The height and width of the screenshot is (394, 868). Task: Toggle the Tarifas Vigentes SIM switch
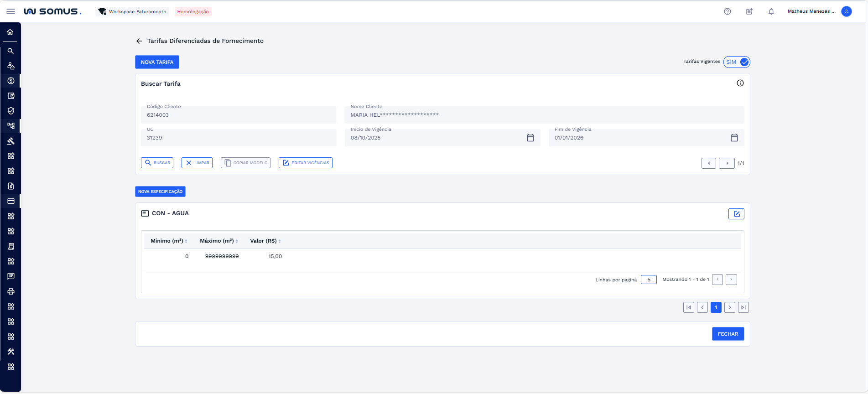click(737, 62)
